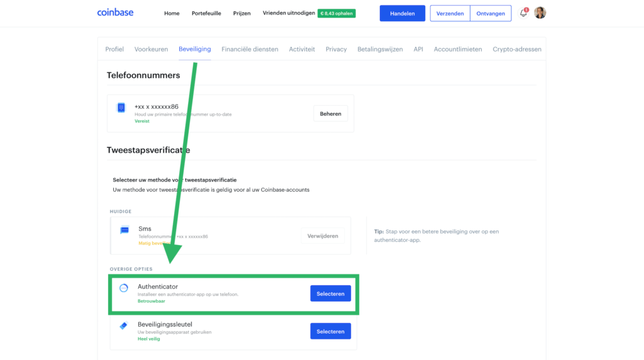This screenshot has height=360, width=644.
Task: Click the Ontvangen button
Action: [491, 13]
